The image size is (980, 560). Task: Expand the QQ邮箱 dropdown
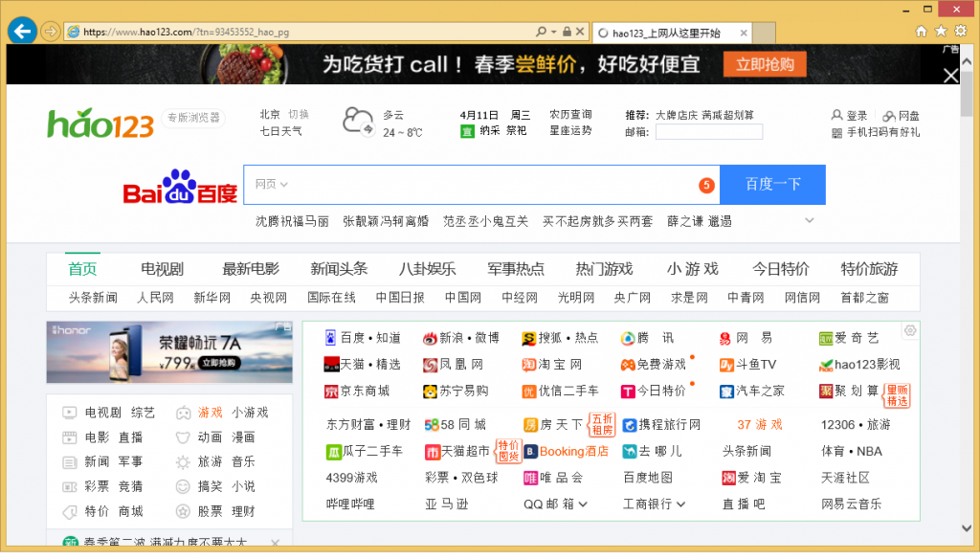(583, 504)
